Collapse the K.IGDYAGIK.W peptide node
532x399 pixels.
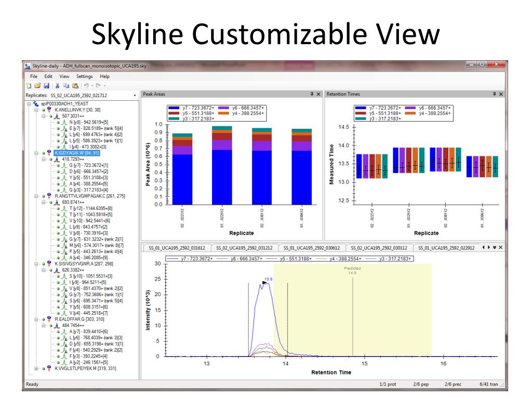click(36, 153)
